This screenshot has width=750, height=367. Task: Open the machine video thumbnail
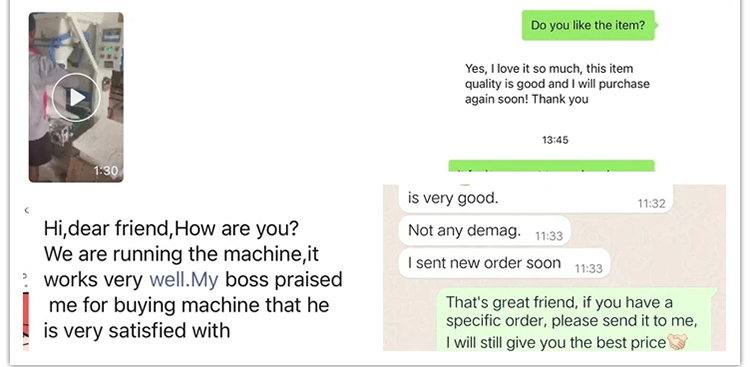(x=76, y=97)
